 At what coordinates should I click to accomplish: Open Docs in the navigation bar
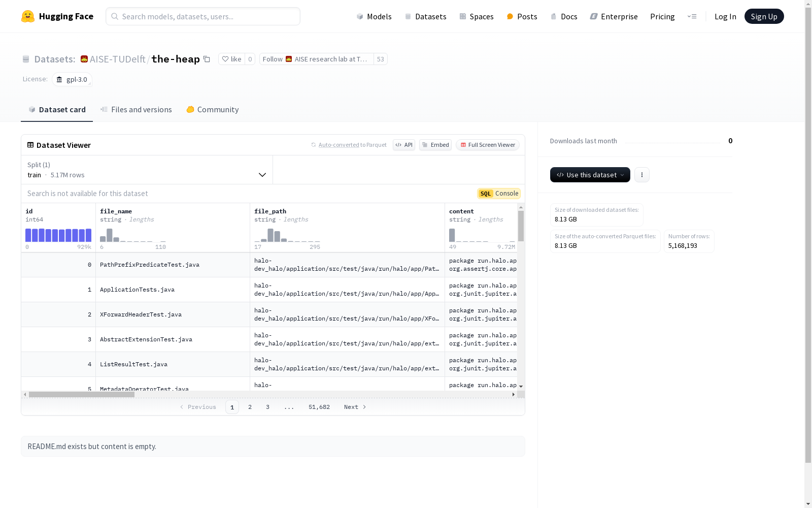click(x=564, y=16)
